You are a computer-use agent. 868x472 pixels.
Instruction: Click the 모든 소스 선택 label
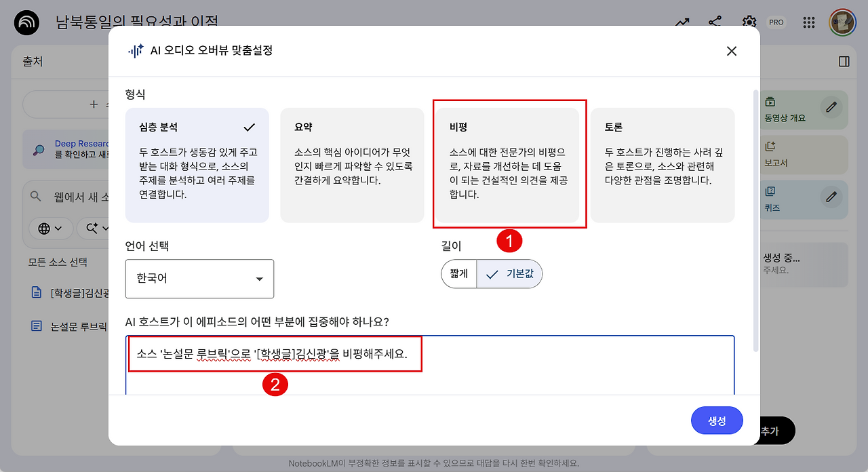point(58,262)
